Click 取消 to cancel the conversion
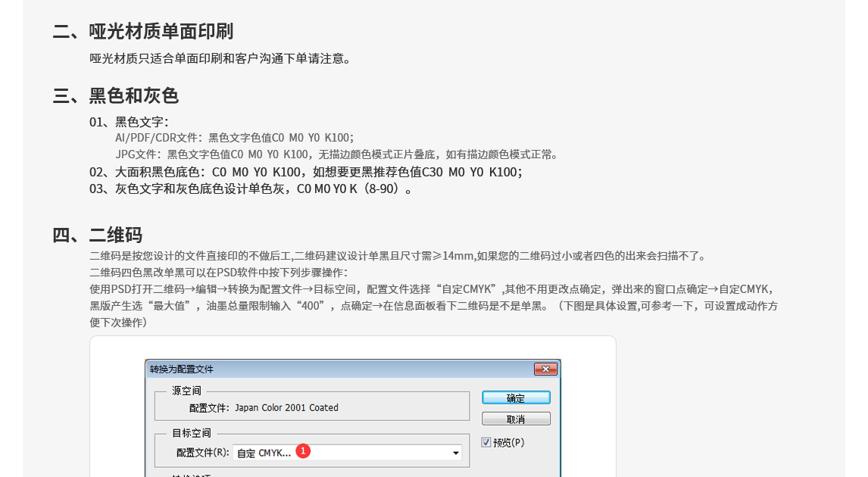The width and height of the screenshot is (868, 477). (x=516, y=418)
